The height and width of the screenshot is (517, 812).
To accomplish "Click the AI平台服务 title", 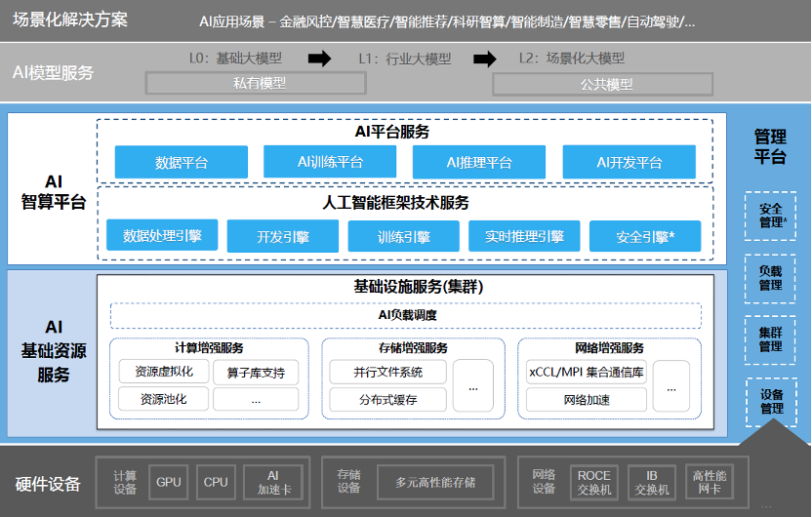I will pyautogui.click(x=392, y=132).
